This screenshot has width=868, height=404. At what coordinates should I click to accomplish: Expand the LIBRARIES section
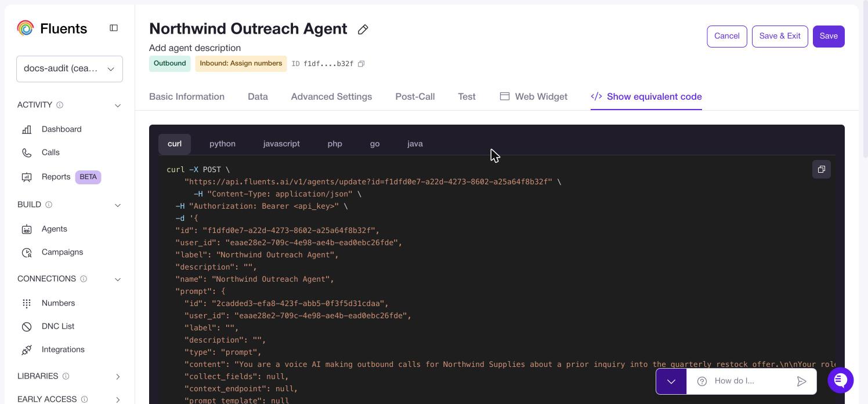118,377
